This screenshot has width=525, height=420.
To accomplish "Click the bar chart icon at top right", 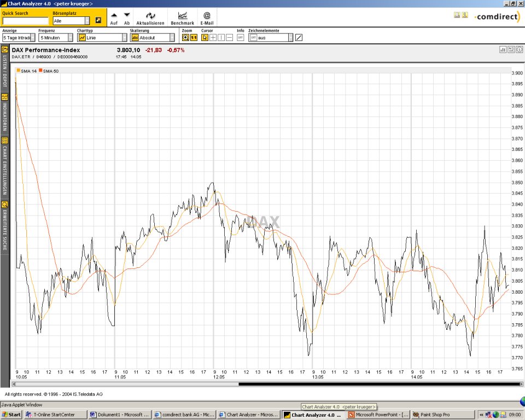I will (502, 50).
